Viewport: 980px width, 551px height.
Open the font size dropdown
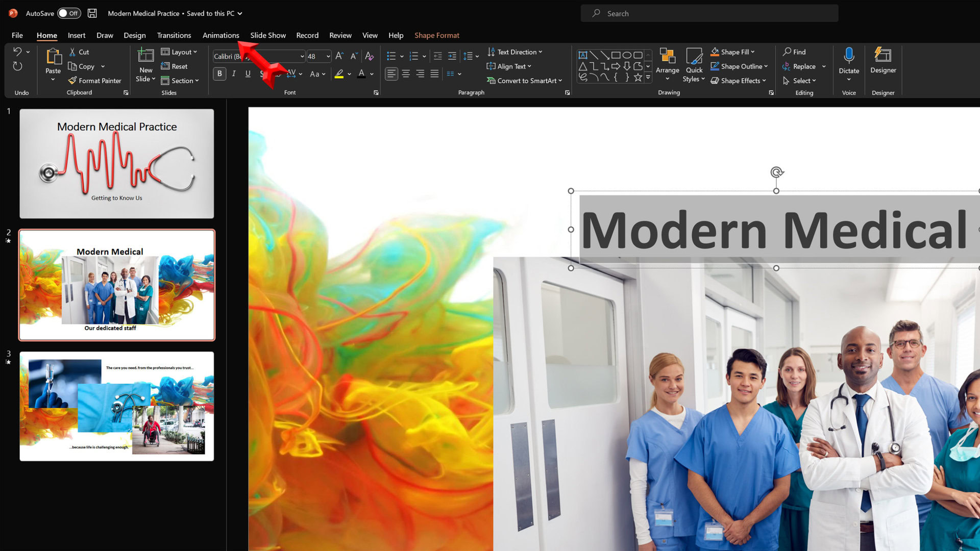pos(328,56)
